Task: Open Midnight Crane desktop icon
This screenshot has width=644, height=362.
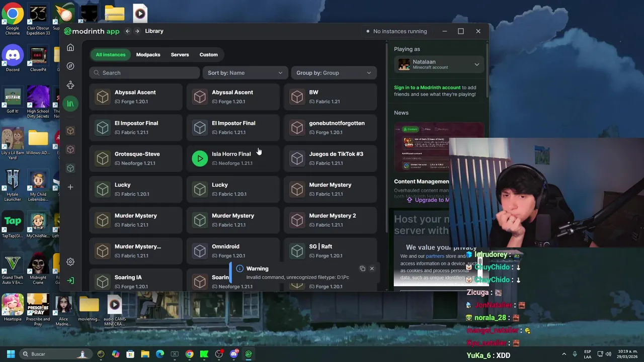Action: tap(38, 269)
